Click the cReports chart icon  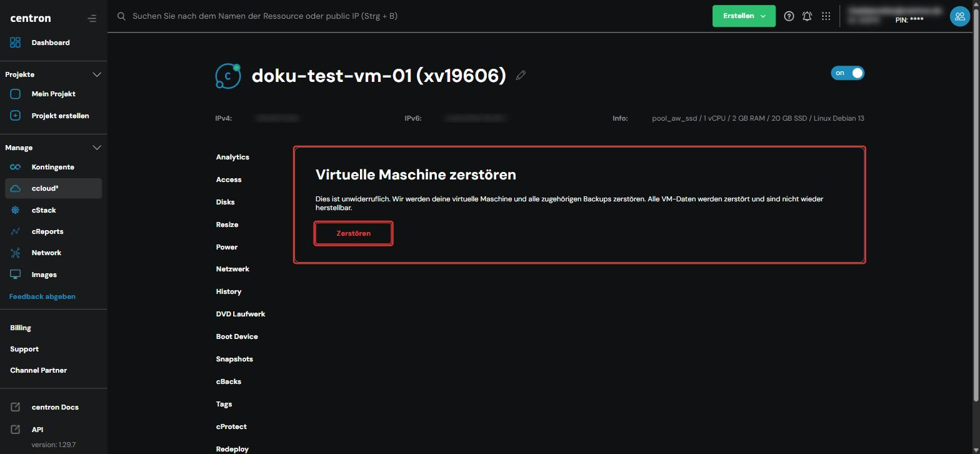coord(16,231)
